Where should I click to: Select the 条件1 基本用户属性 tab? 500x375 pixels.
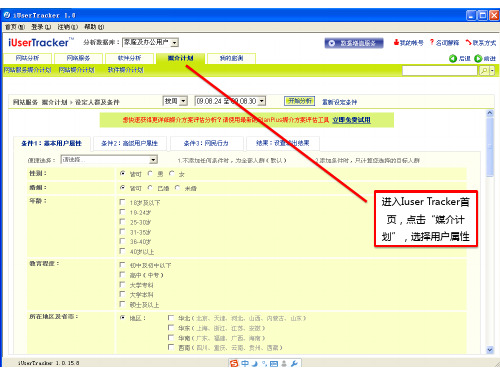pyautogui.click(x=52, y=143)
